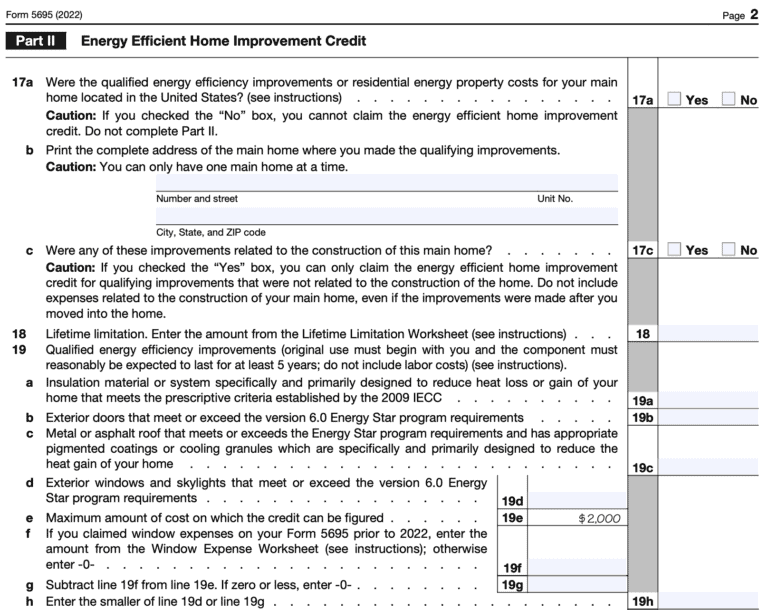Click the black Part II header label

[39, 42]
